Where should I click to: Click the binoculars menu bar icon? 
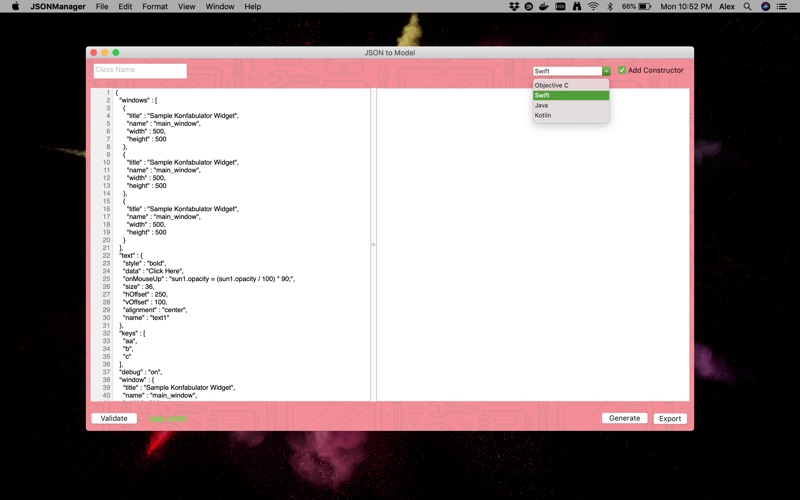pyautogui.click(x=577, y=6)
